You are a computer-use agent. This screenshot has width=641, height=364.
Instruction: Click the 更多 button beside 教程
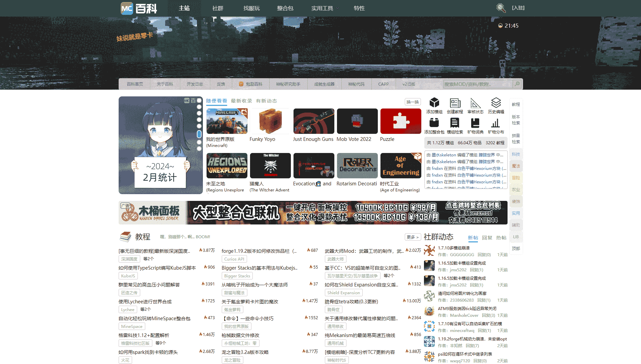[413, 237]
